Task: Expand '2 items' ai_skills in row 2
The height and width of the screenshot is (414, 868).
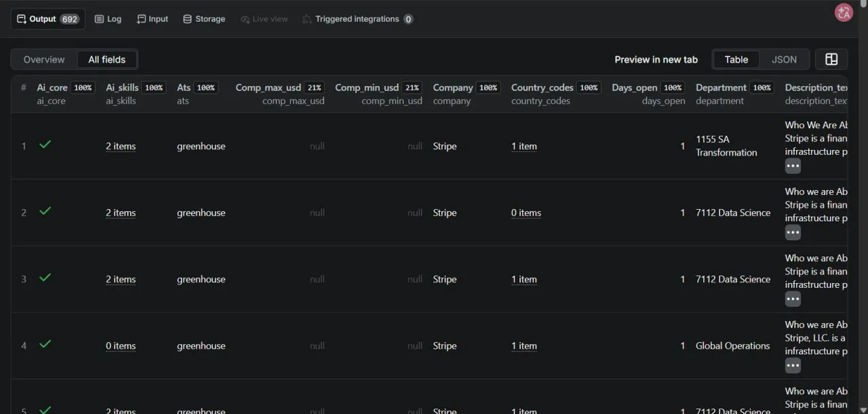Action: click(121, 212)
